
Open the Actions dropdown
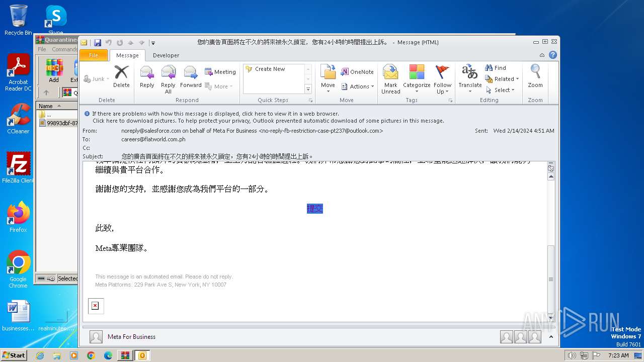(x=358, y=86)
